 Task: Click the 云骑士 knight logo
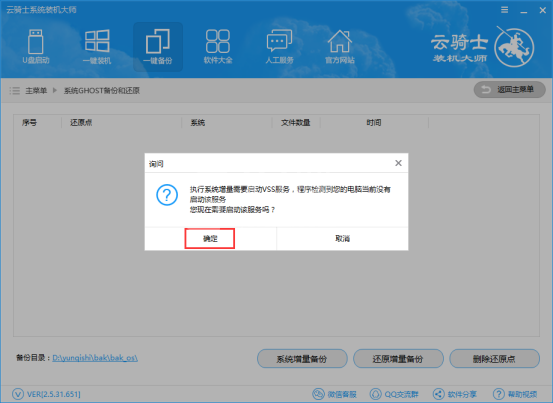coord(514,48)
